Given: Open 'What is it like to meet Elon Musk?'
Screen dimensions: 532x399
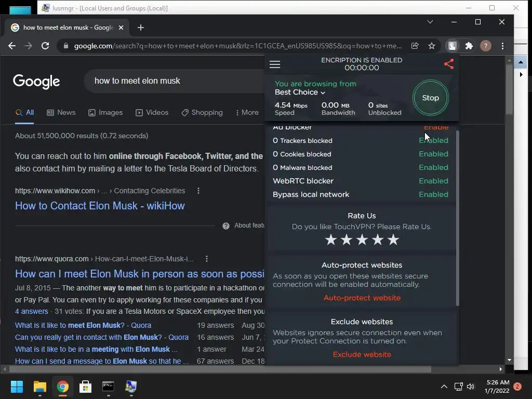Looking at the screenshot, I should (x=83, y=325).
